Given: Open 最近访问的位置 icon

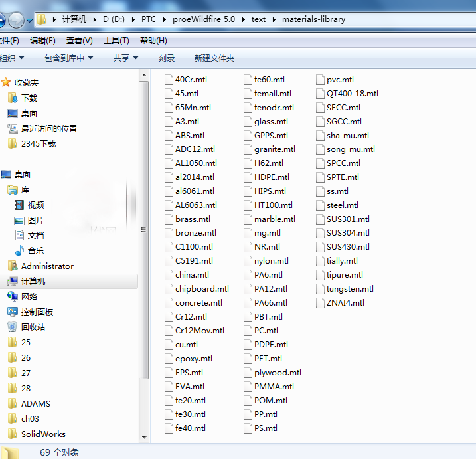Looking at the screenshot, I should 13,128.
